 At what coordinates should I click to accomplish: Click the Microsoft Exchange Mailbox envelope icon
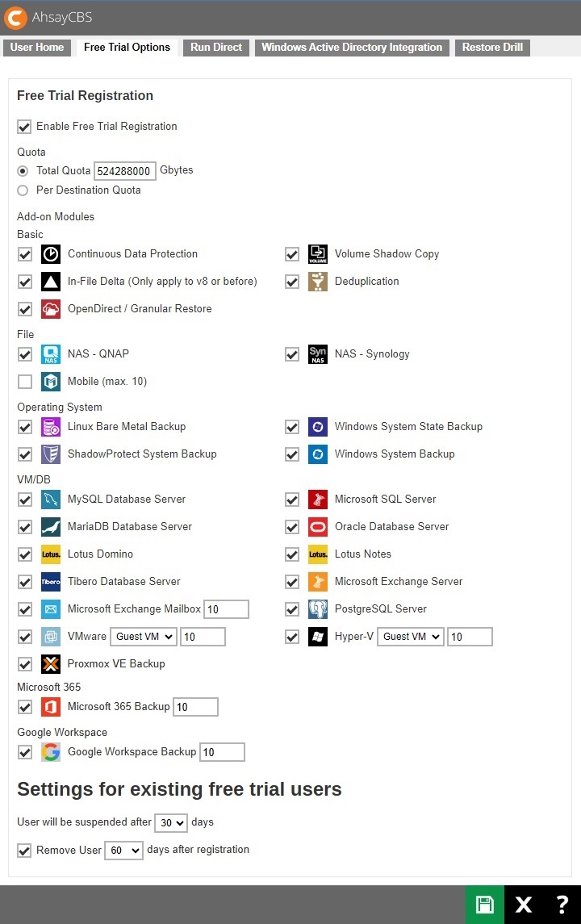tap(51, 609)
